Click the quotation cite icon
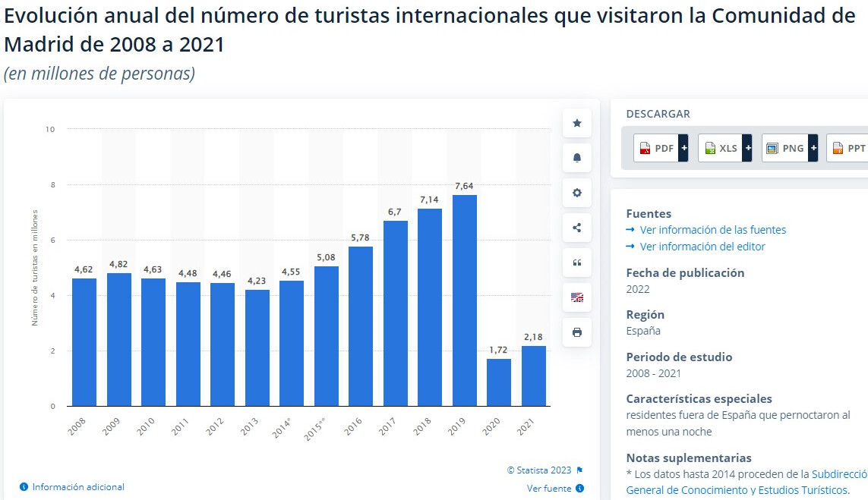Viewport: 868px width, 500px height. tap(576, 263)
